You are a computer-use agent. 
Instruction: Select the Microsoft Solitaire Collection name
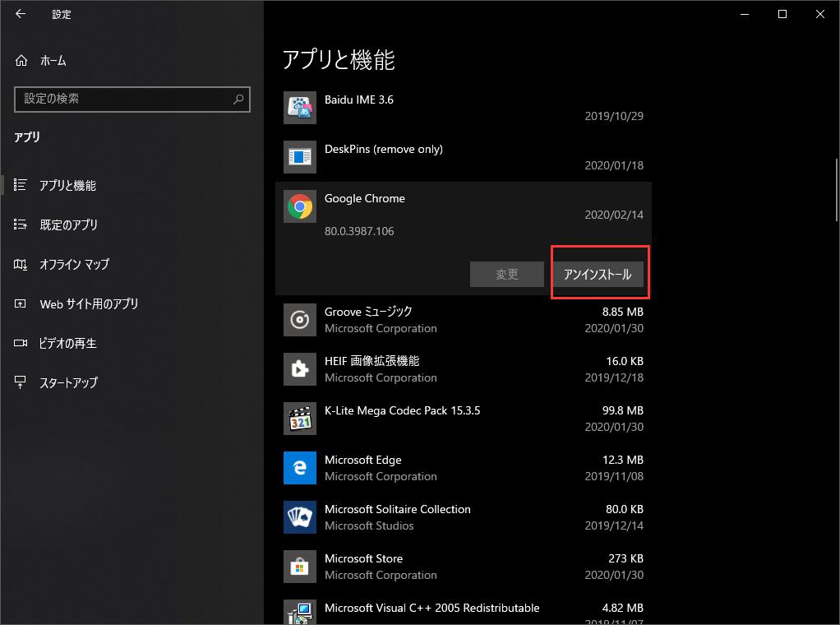pyautogui.click(x=398, y=509)
